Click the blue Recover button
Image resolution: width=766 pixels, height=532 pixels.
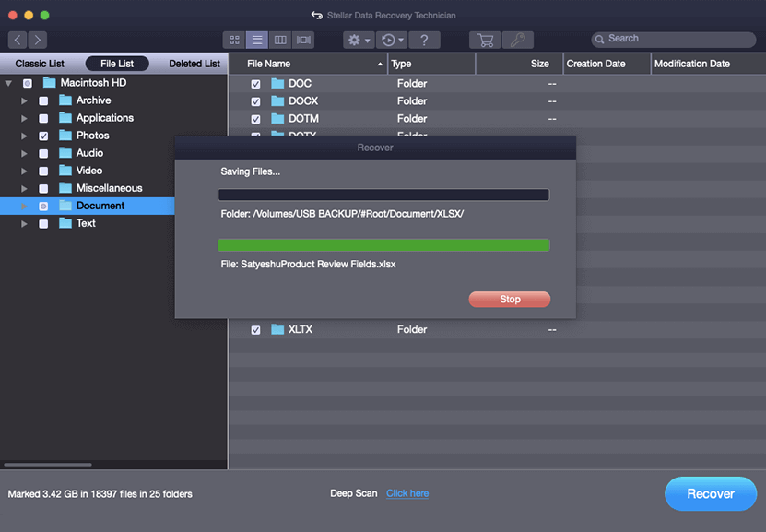711,494
